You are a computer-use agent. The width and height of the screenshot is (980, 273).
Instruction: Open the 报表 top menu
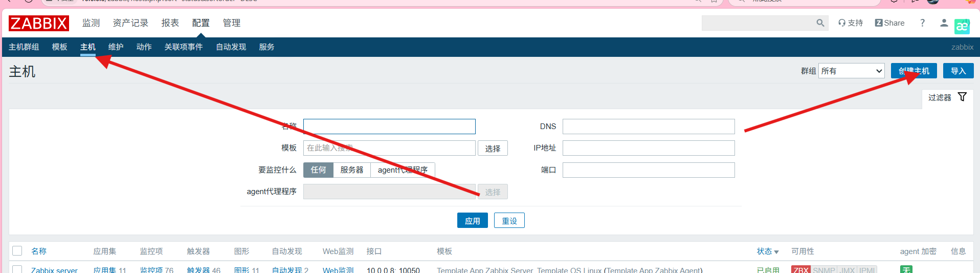170,23
